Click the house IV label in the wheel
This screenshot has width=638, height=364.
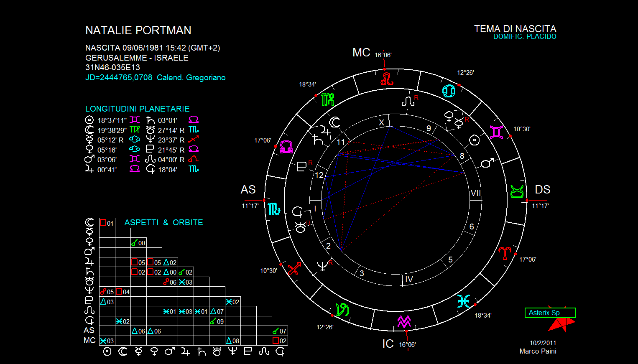pyautogui.click(x=409, y=279)
